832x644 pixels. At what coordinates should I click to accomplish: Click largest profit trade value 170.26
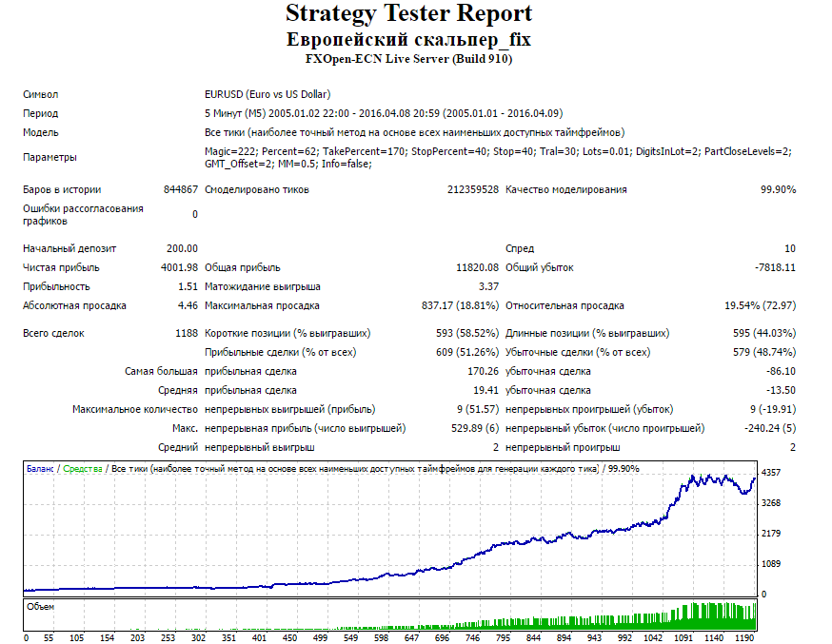click(483, 372)
